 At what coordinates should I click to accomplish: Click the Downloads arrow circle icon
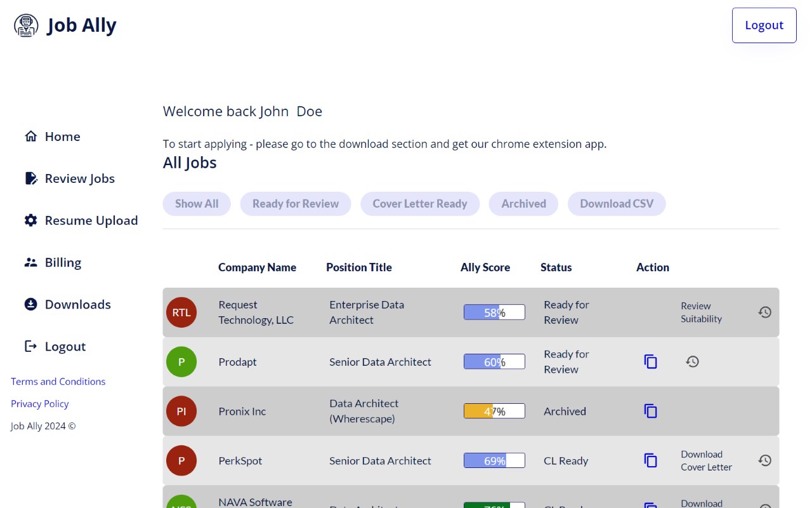pyautogui.click(x=30, y=304)
